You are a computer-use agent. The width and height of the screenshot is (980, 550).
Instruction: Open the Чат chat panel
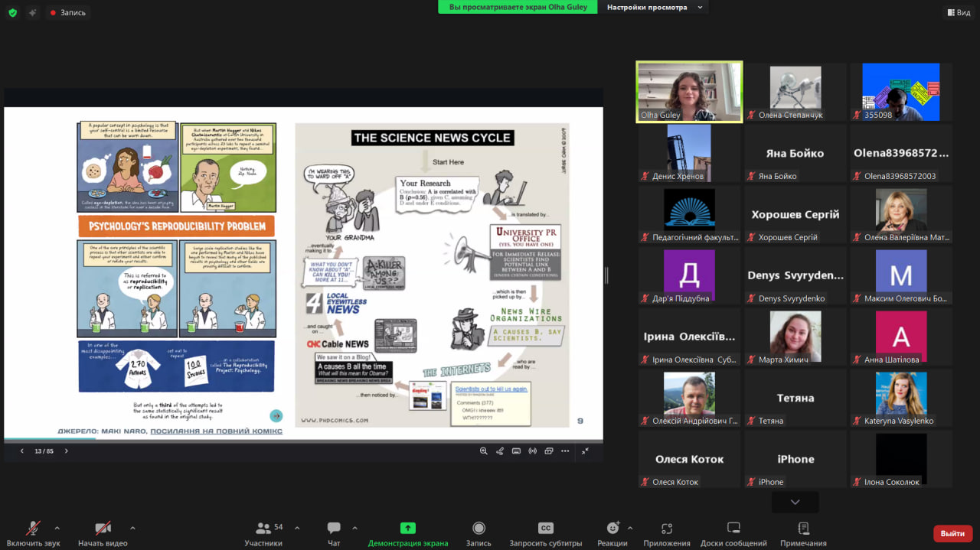[x=334, y=534]
